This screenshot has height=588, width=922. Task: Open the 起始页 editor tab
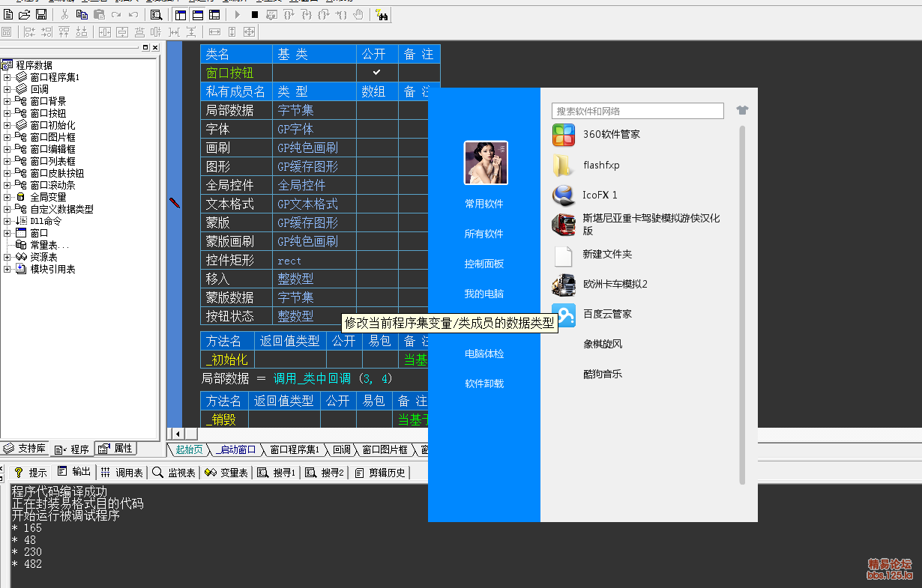click(x=188, y=449)
